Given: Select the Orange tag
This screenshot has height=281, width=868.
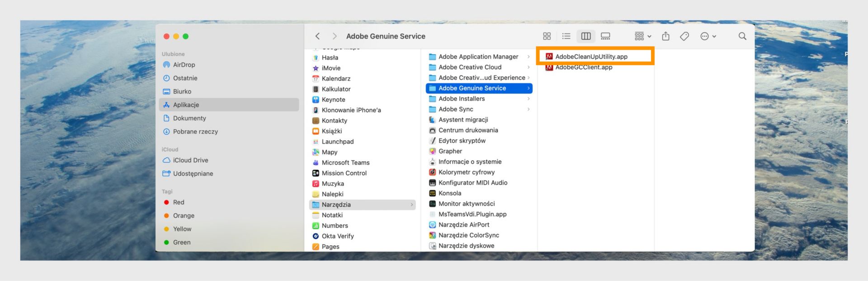Looking at the screenshot, I should click(229, 215).
